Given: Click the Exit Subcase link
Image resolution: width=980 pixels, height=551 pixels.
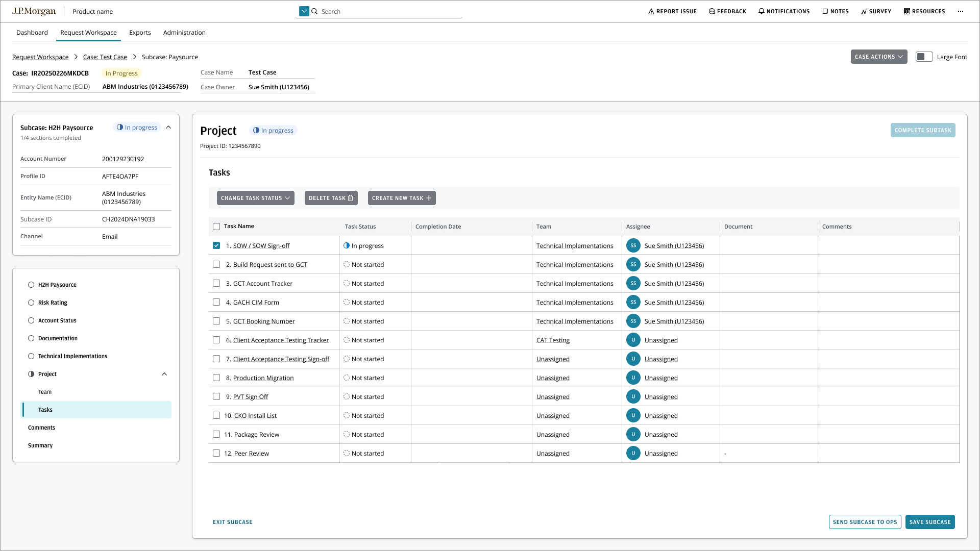Looking at the screenshot, I should 233,522.
